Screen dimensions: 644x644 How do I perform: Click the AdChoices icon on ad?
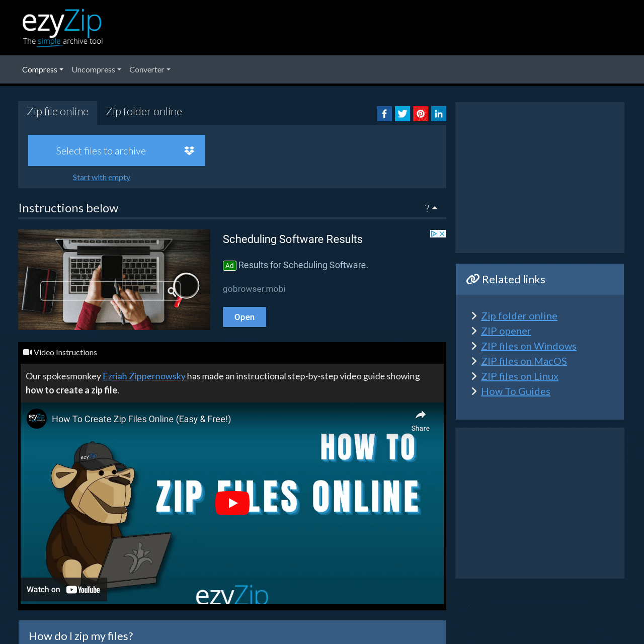(434, 233)
